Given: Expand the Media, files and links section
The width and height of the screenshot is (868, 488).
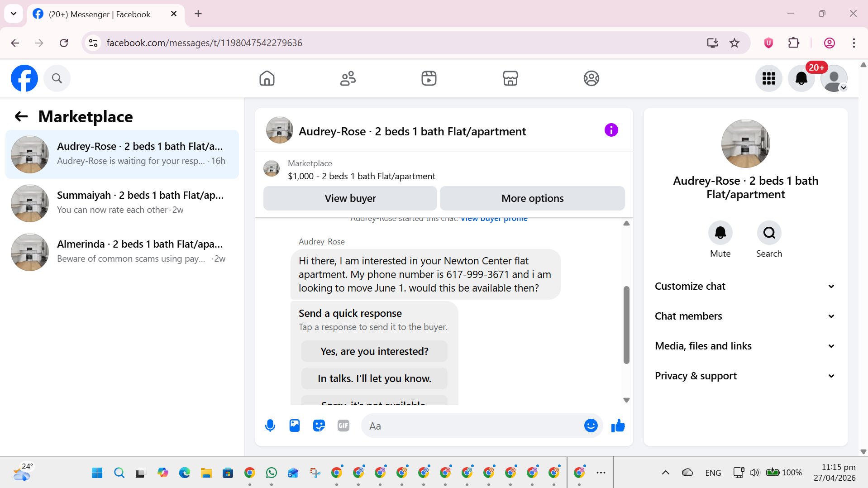Looking at the screenshot, I should pos(745,346).
